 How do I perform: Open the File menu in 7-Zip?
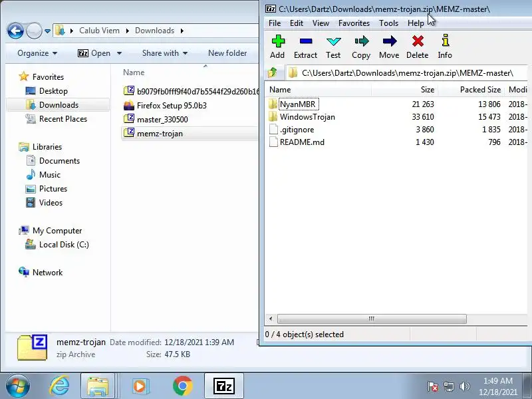[x=275, y=23]
